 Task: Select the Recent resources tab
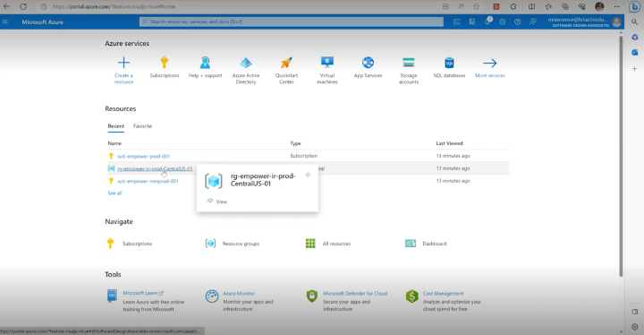[115, 126]
